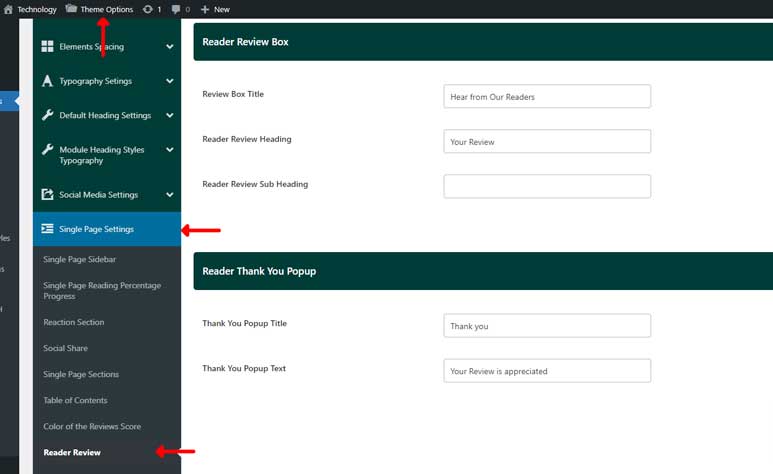Viewport: 773px width, 474px height.
Task: Click the Social Media Settings share icon
Action: point(47,195)
